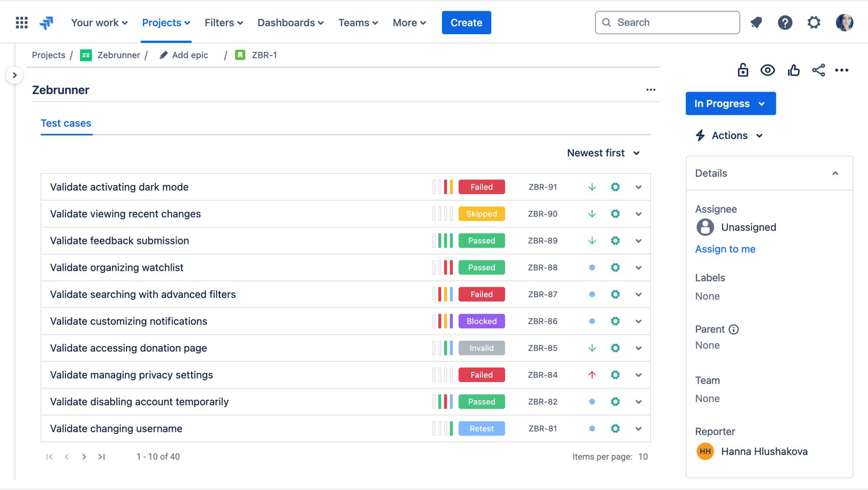
Task: Open the Dashboards menu
Action: pos(290,22)
